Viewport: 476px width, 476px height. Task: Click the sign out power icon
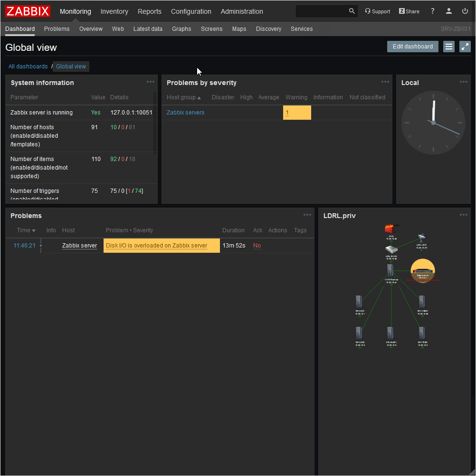[465, 11]
